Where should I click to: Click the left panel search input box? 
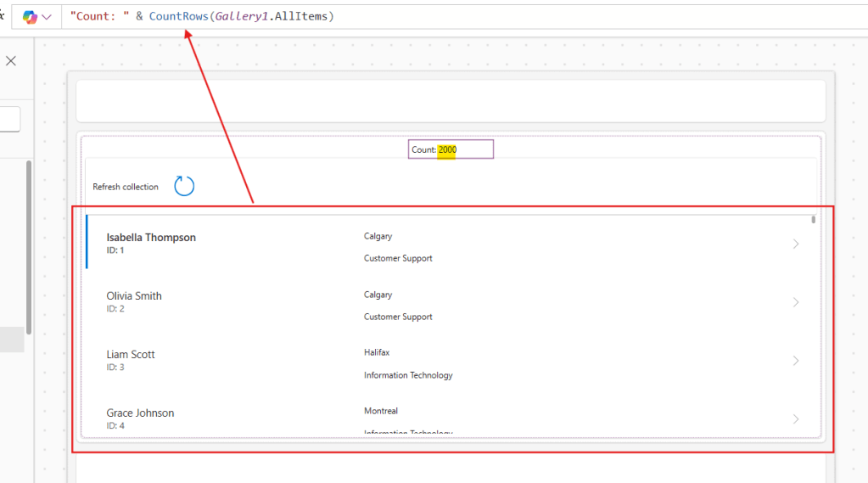[10, 119]
